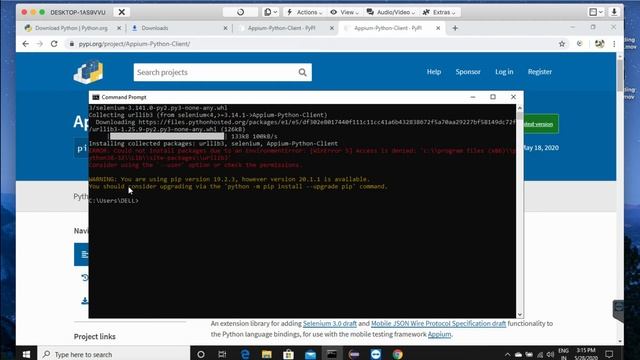
Task: Open the Appium link in description
Action: click(439, 334)
